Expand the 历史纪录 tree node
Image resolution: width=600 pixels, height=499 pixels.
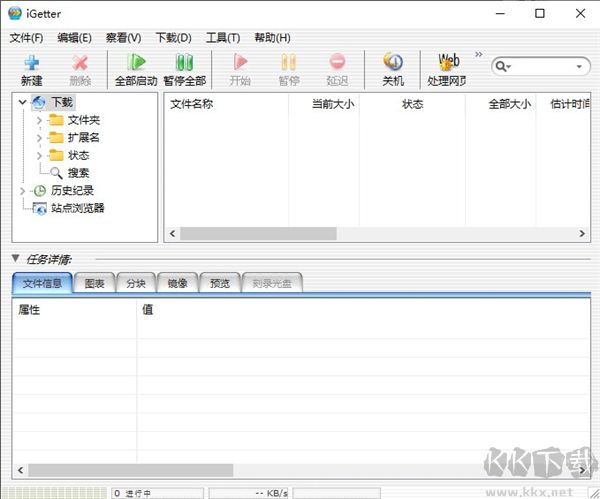pos(23,191)
